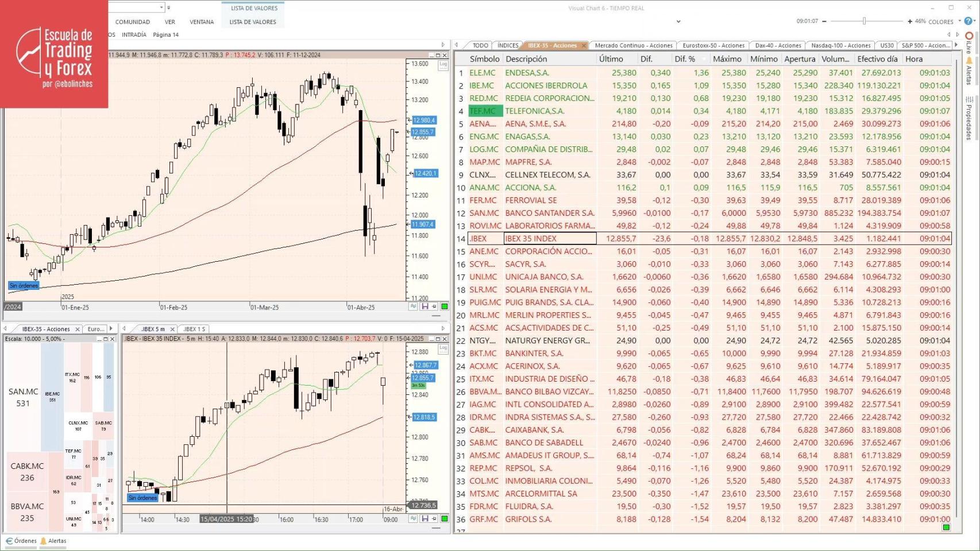Toggle the green real-time square on the 5m chart
Screen dimensions: 980x551
point(443,519)
